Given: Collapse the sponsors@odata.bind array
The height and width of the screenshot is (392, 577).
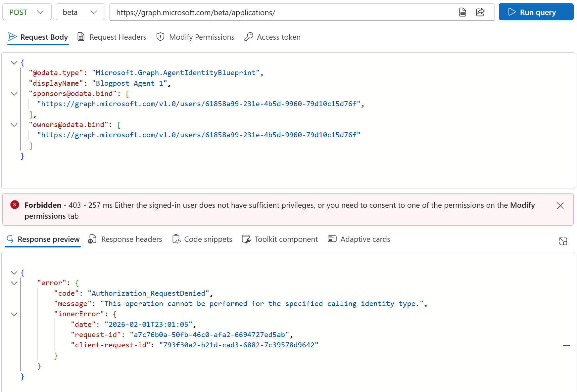Looking at the screenshot, I should pos(14,94).
